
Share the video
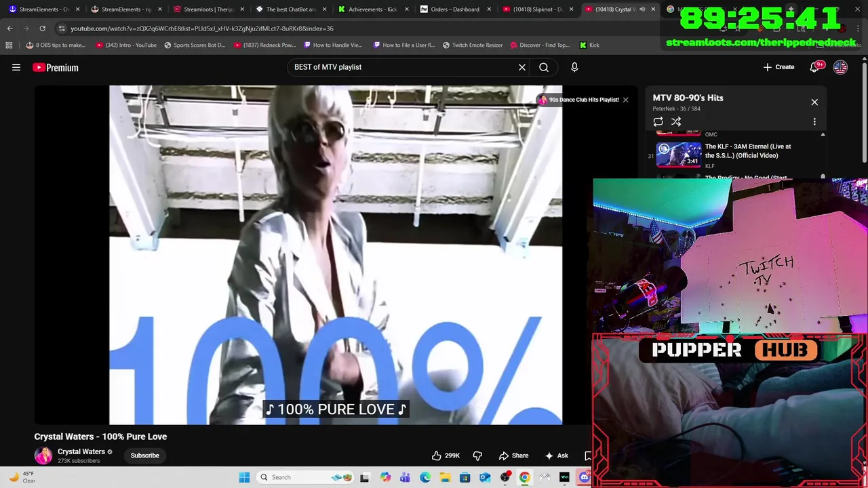[513, 455]
